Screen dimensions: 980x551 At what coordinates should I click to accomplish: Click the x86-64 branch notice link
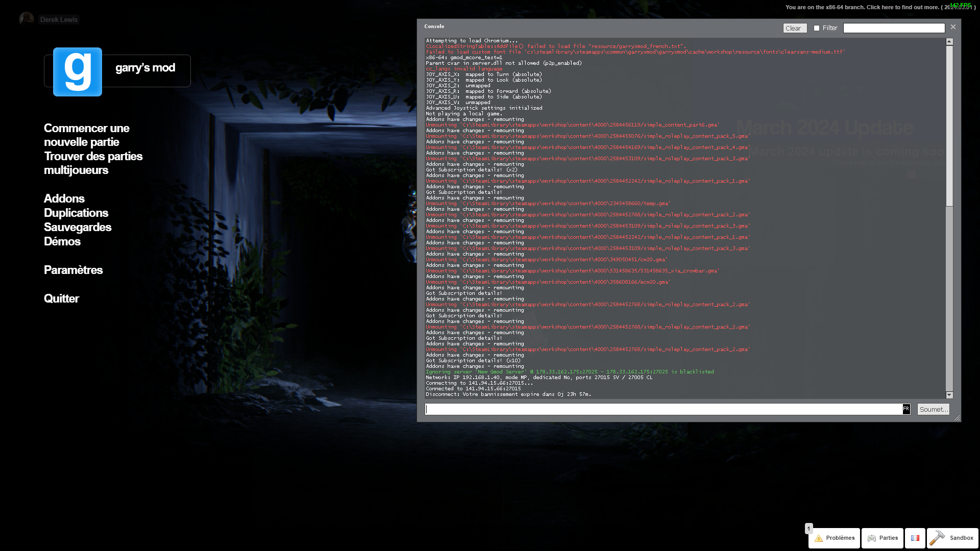[x=880, y=7]
